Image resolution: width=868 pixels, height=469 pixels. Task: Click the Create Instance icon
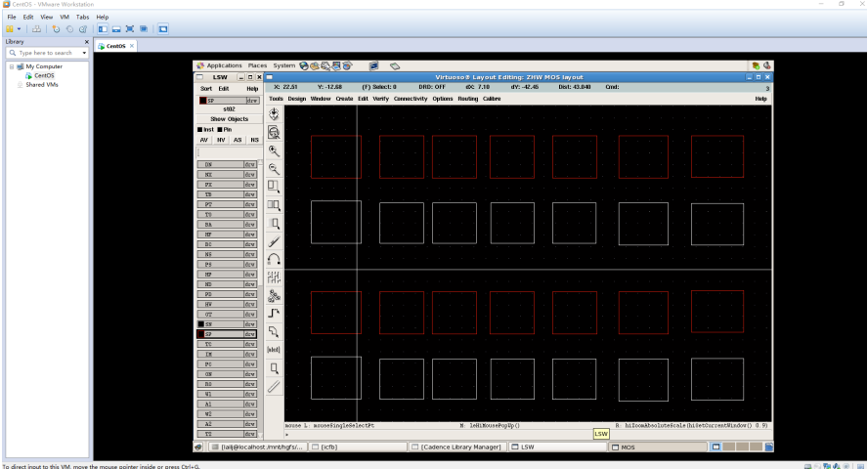click(274, 296)
